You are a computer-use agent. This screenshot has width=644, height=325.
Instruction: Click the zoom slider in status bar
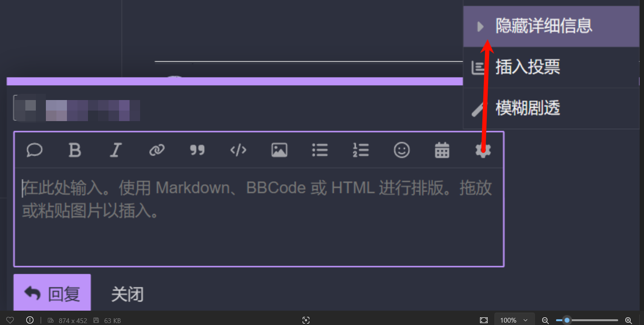point(587,320)
